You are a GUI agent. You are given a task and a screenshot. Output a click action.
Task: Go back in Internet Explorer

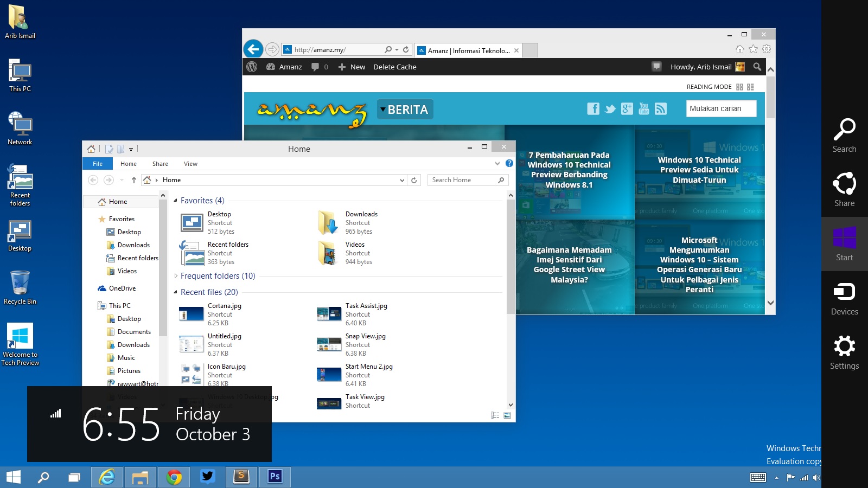pos(253,49)
